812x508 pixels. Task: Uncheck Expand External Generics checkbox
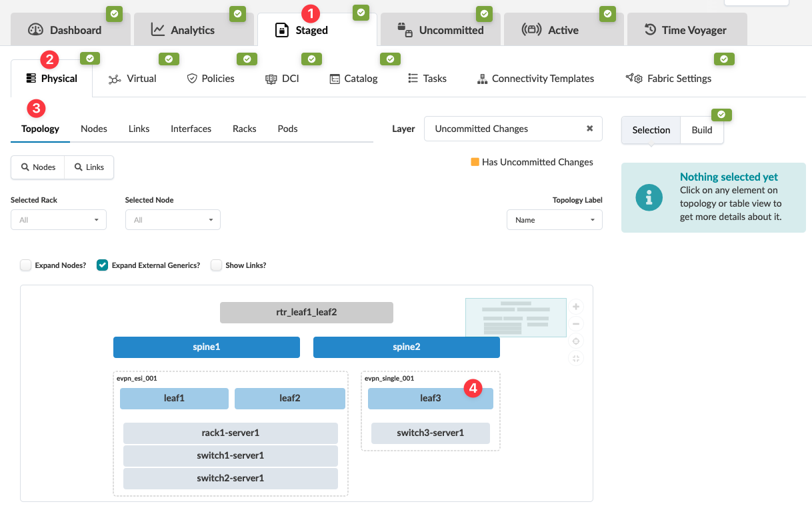point(103,265)
